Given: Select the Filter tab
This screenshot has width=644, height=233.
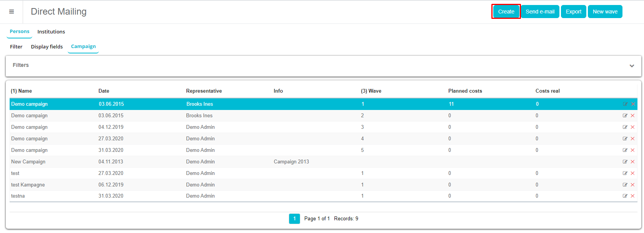Looking at the screenshot, I should tap(16, 47).
